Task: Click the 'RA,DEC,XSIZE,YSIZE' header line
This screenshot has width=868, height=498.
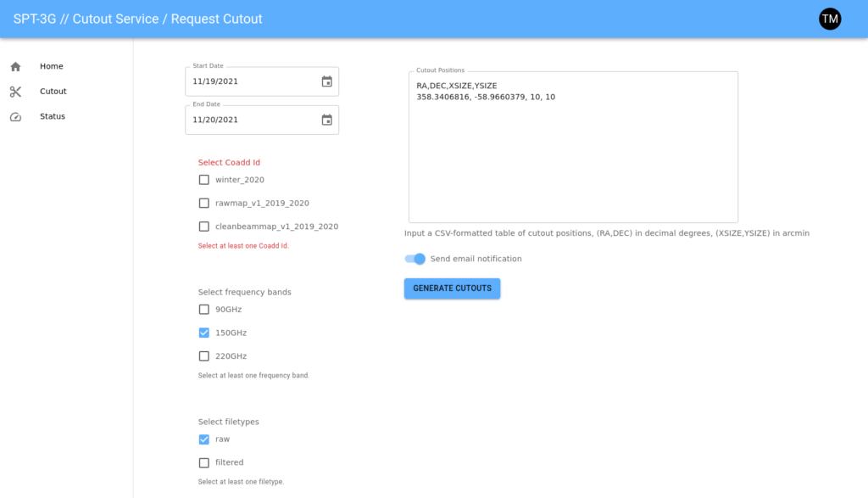Action: pos(457,86)
